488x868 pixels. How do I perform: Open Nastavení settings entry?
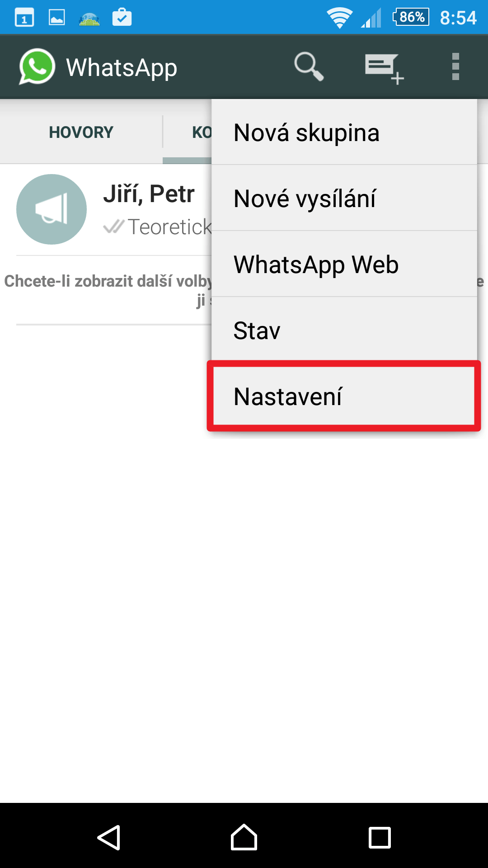pos(344,396)
